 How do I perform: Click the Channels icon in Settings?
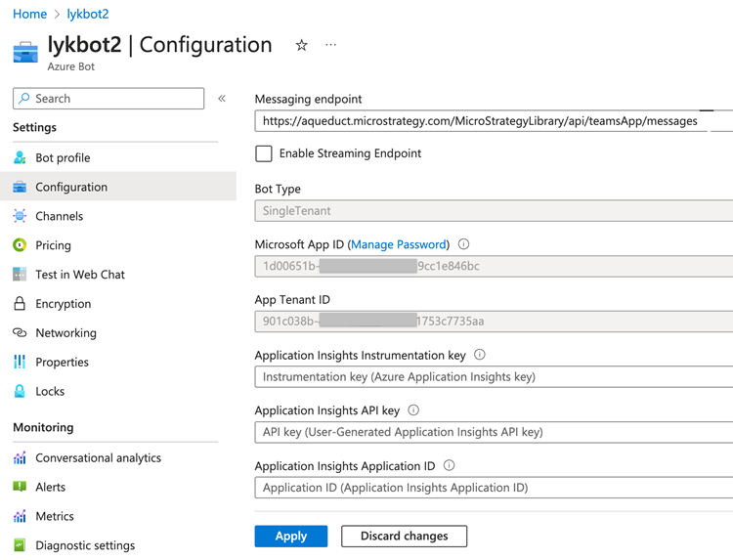point(20,216)
